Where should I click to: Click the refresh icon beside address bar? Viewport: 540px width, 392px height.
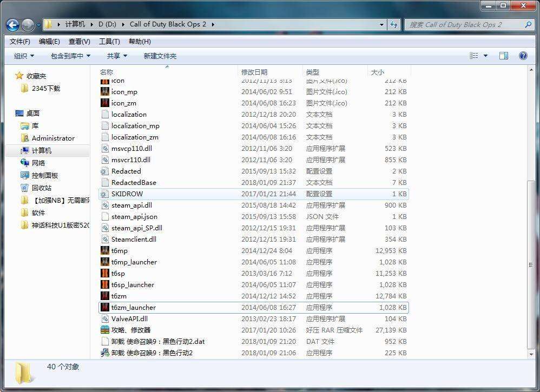point(393,24)
